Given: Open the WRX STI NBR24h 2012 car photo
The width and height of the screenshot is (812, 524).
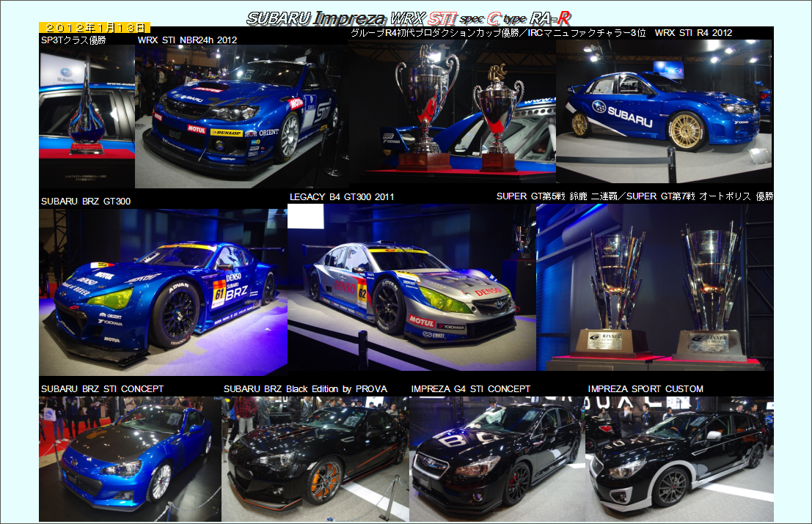Looking at the screenshot, I should pyautogui.click(x=241, y=117).
